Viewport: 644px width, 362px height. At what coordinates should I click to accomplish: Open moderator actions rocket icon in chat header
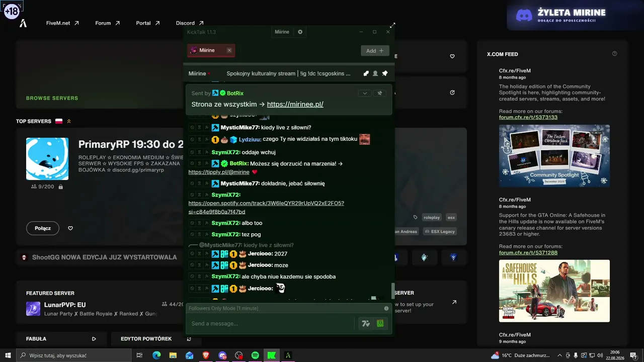pyautogui.click(x=366, y=73)
